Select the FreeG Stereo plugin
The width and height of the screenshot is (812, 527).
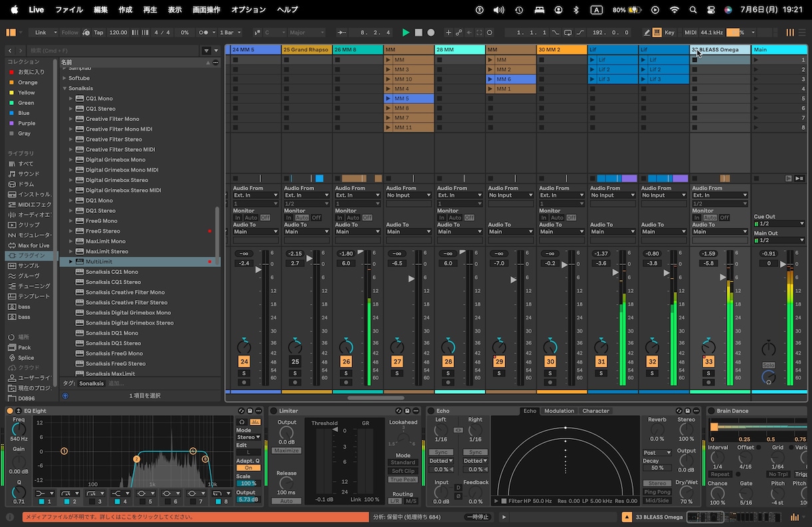pos(102,231)
